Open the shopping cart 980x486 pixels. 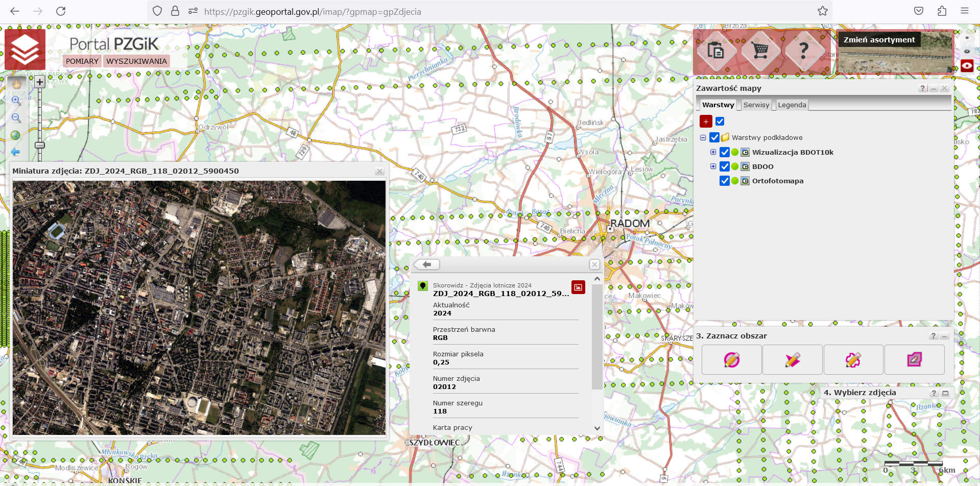pos(760,51)
